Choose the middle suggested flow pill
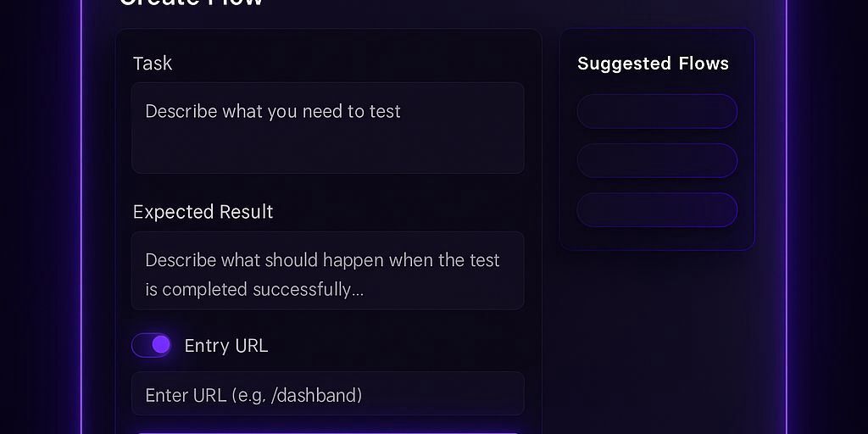This screenshot has width=868, height=434. [657, 160]
